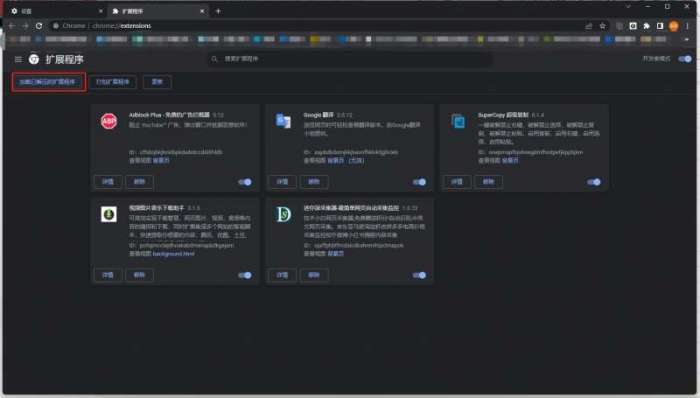The height and width of the screenshot is (398, 700).
Task: Open the extensions hamburger menu
Action: click(x=18, y=59)
